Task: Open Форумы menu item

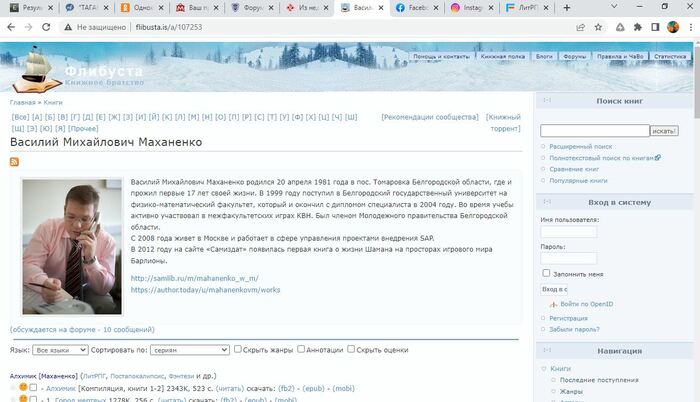Action: [575, 56]
